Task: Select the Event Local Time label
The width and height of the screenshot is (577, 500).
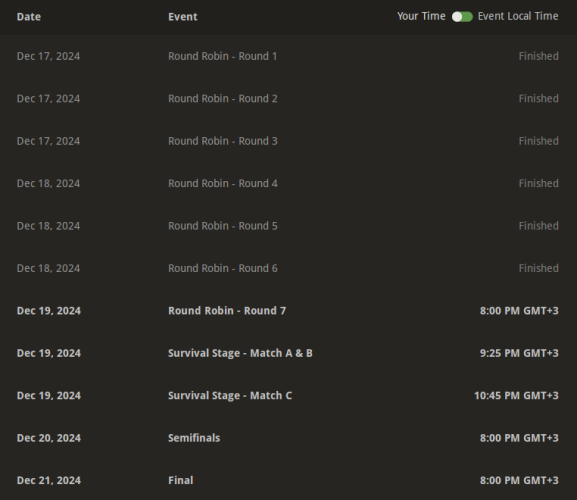Action: point(518,16)
